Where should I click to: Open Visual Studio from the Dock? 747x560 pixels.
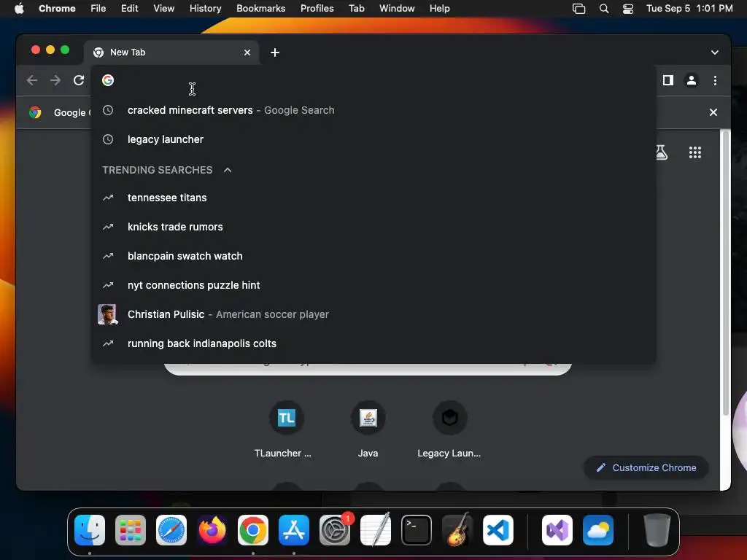point(557,530)
